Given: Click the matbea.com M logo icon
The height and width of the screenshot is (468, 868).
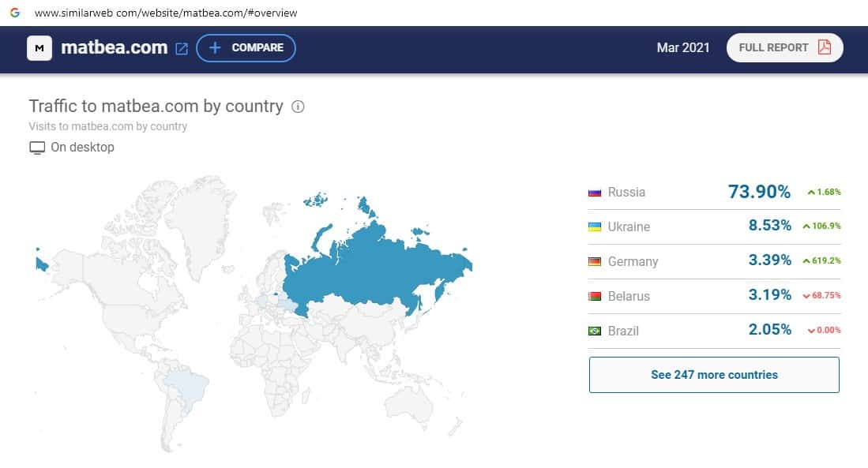Looking at the screenshot, I should [39, 48].
